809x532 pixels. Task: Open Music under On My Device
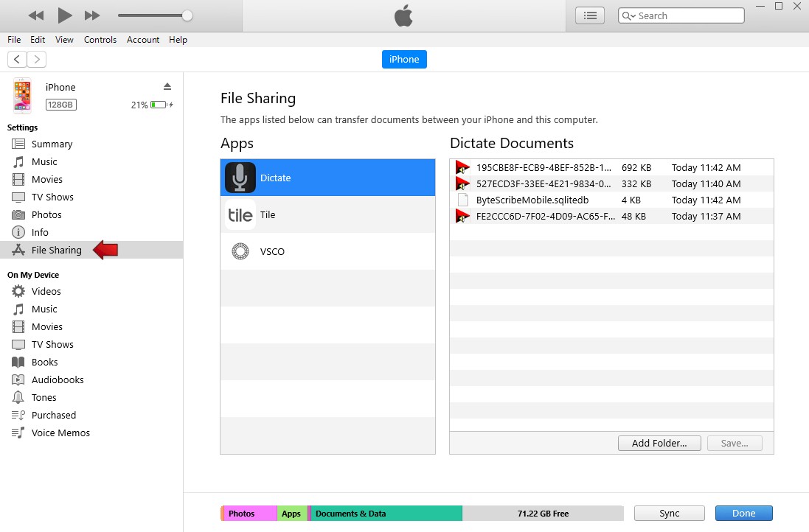(92, 309)
